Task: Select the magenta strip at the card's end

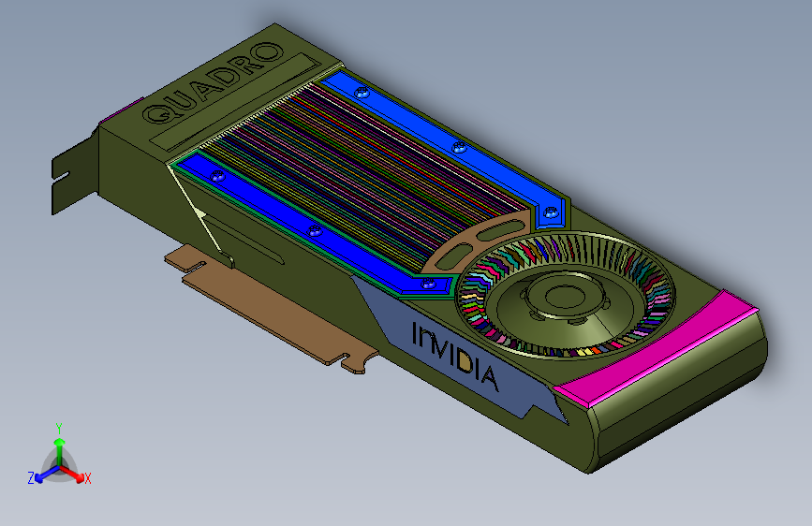Action: [657, 349]
